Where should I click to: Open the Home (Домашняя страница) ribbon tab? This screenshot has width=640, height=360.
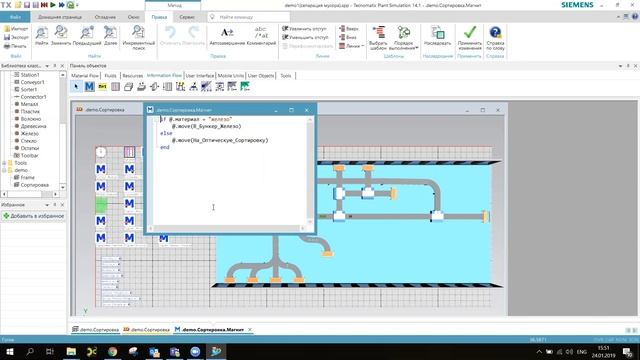point(60,17)
